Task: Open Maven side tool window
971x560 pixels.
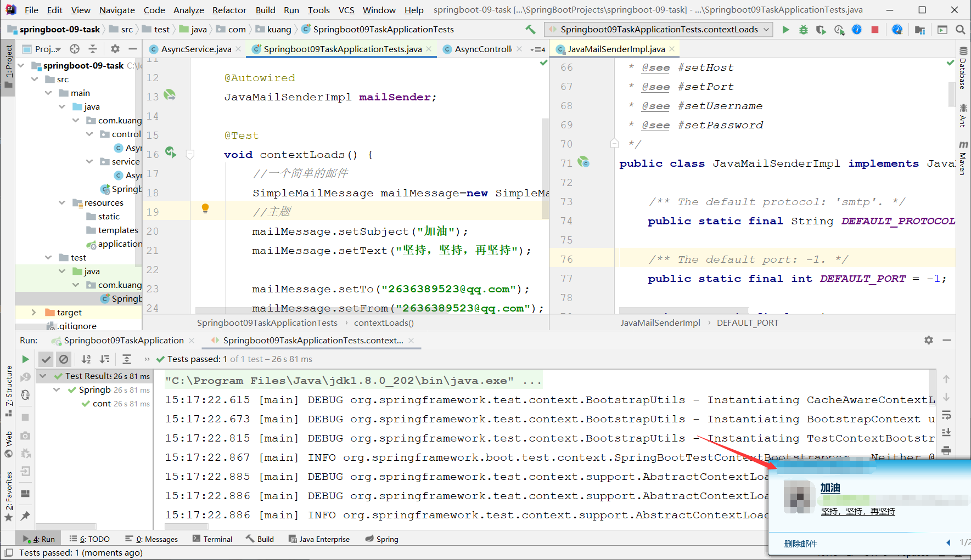Action: (963, 159)
